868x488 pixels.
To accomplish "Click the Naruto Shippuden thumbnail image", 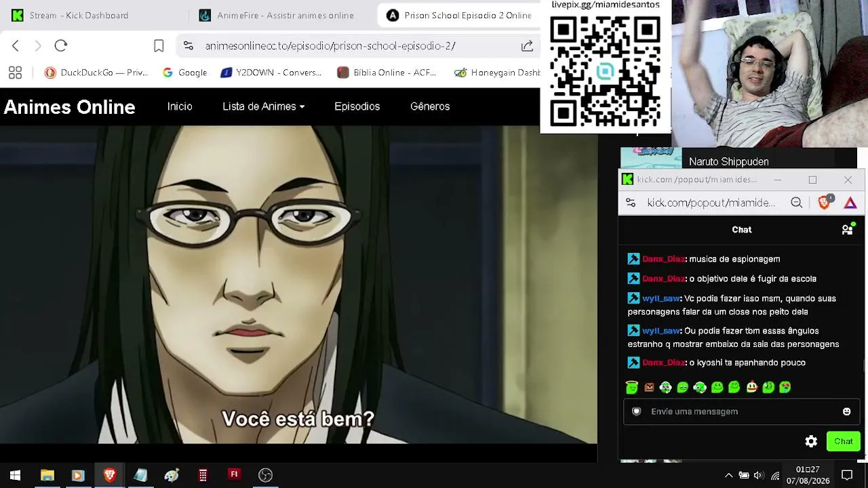I will click(651, 158).
